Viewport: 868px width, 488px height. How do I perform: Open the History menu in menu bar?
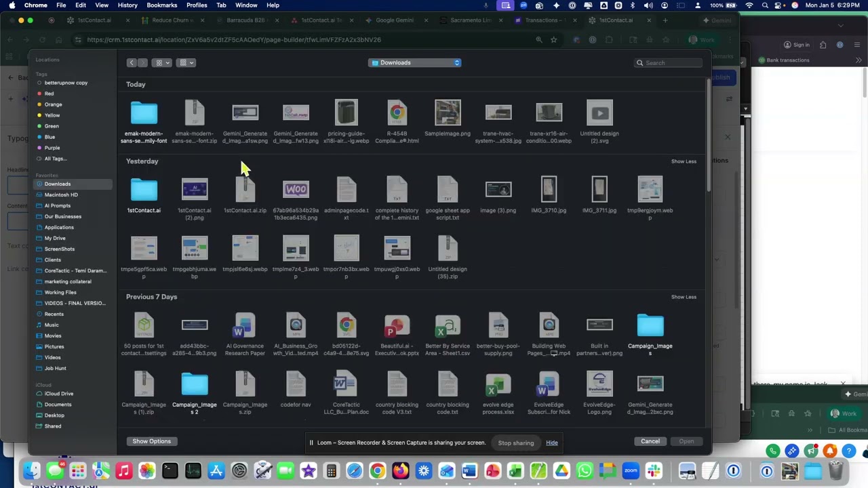[127, 5]
